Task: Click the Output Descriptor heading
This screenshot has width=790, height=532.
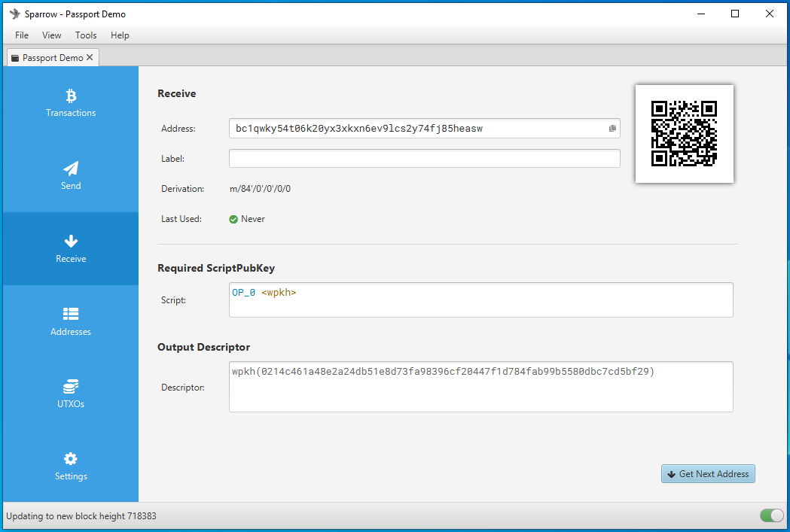Action: tap(203, 348)
